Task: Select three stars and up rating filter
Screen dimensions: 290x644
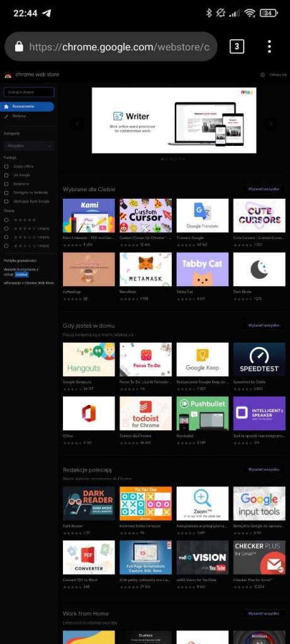Action: pyautogui.click(x=6, y=237)
